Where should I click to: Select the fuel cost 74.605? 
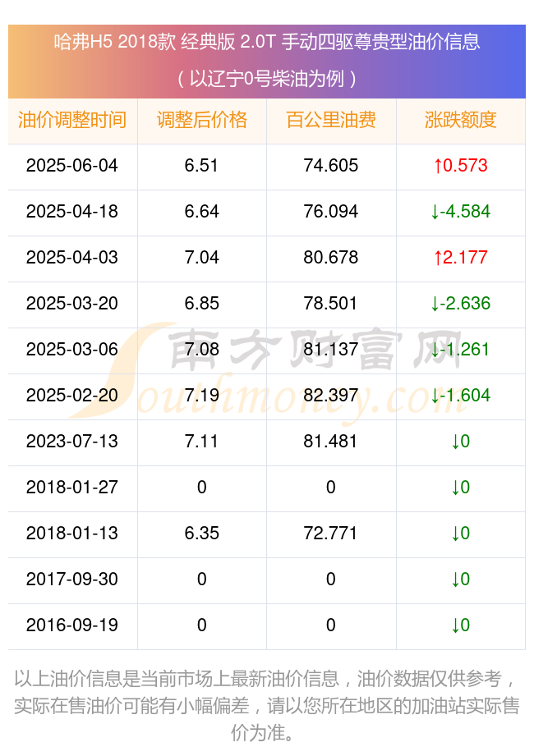(x=331, y=166)
